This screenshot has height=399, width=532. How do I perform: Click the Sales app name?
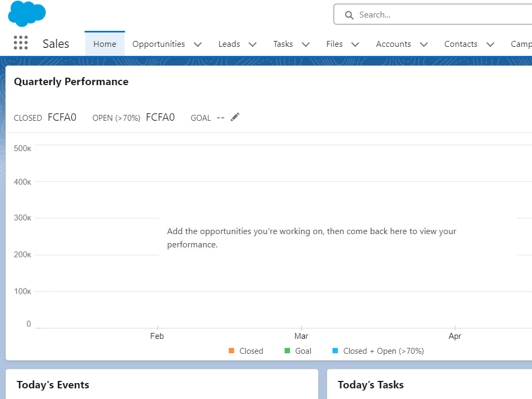click(x=56, y=44)
